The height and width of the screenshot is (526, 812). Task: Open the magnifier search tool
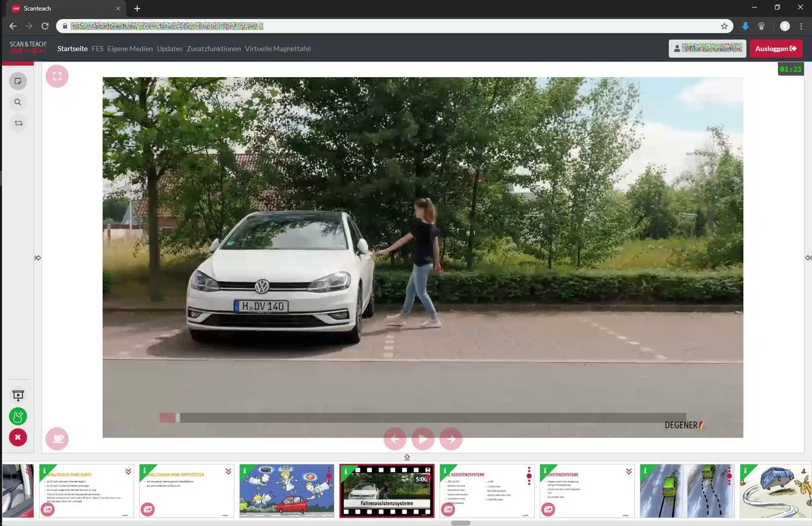pos(18,102)
